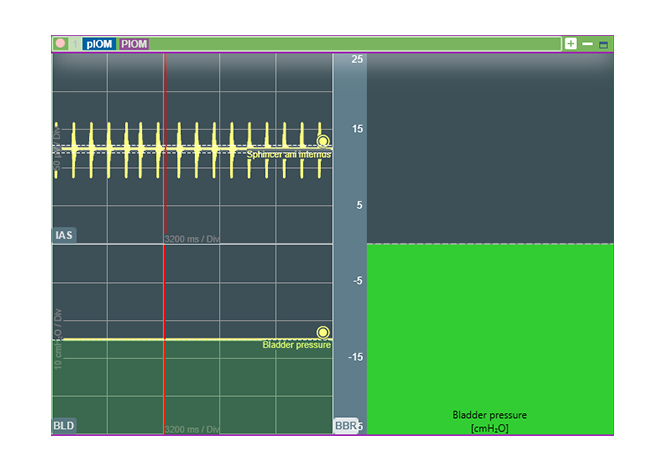
Task: Minimize panel with the dash icon
Action: (x=587, y=44)
